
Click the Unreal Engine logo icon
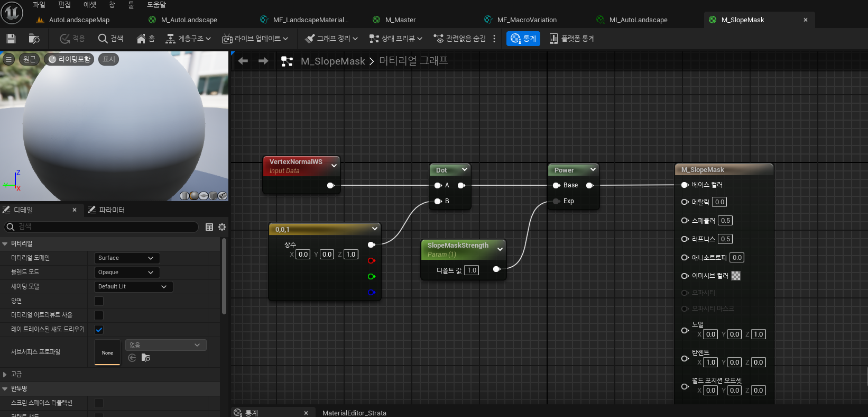(12, 13)
